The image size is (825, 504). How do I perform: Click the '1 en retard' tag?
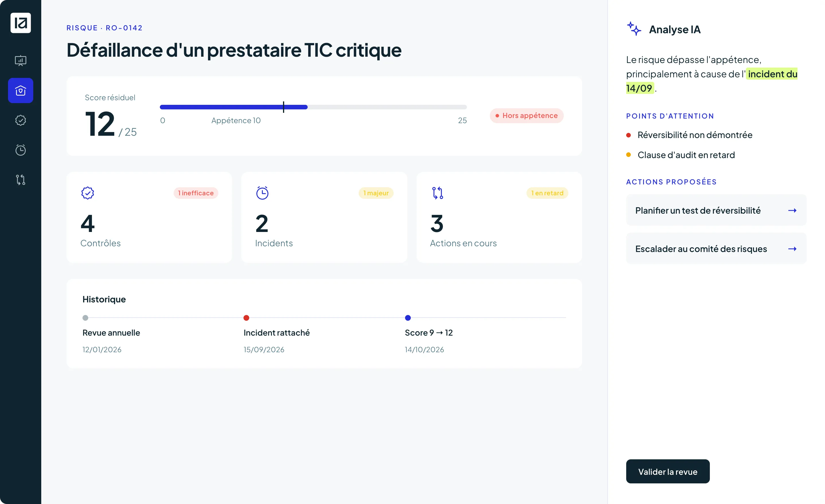[547, 193]
